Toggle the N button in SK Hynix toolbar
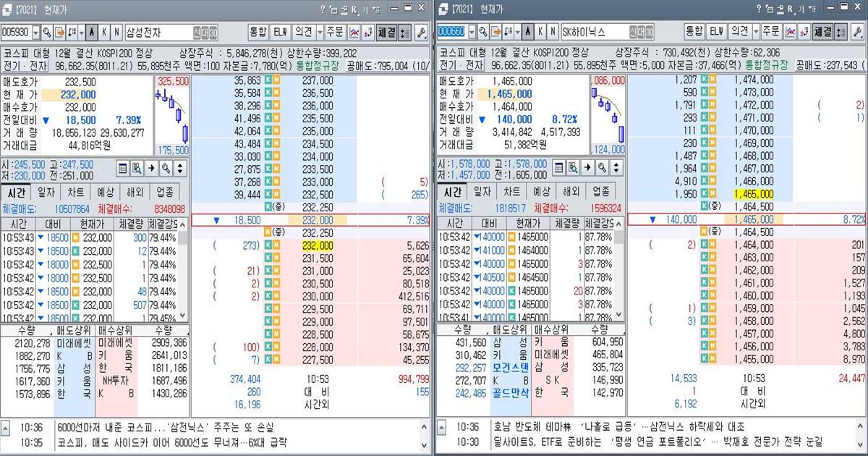The height and width of the screenshot is (456, 868). 553,33
